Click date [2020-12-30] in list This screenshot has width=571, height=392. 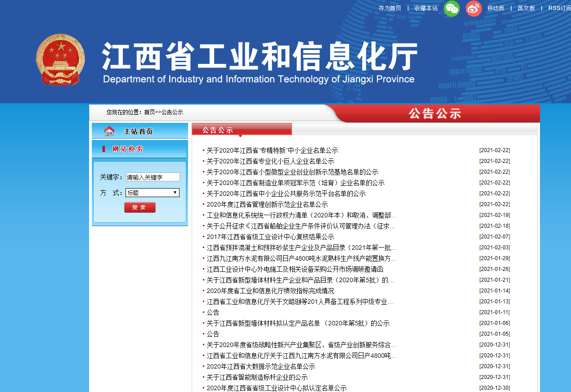click(495, 388)
